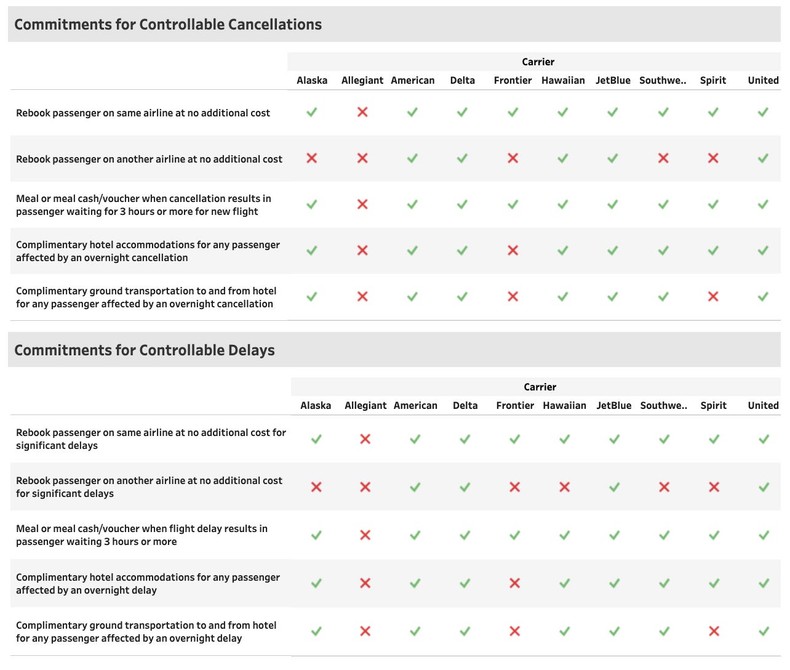Select the delay row label about meal cash/voucher
The height and width of the screenshot is (670, 790).
click(142, 535)
